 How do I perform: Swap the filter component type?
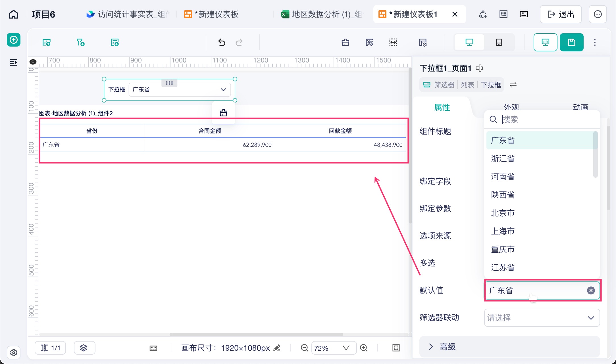coord(513,85)
